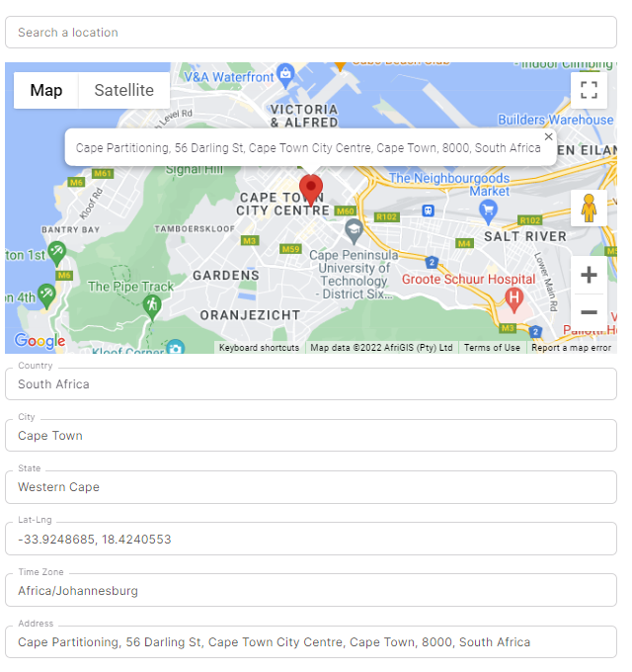Click the Kloof Corner camera marker
The width and height of the screenshot is (632, 672).
[x=175, y=347]
